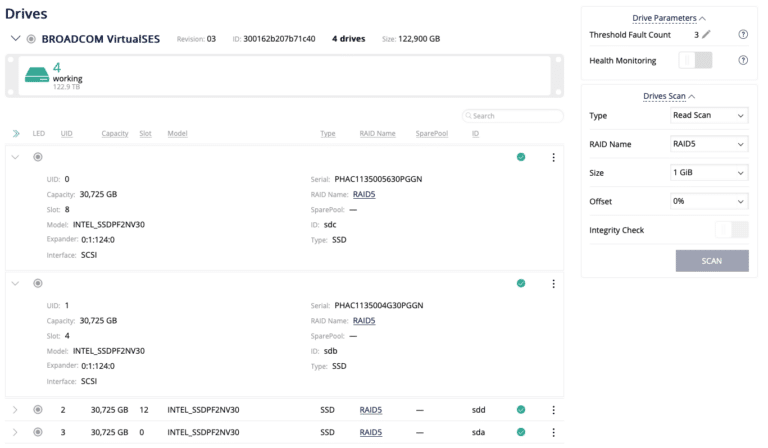
Task: Open RAID5 link in sda row
Action: [x=371, y=432]
